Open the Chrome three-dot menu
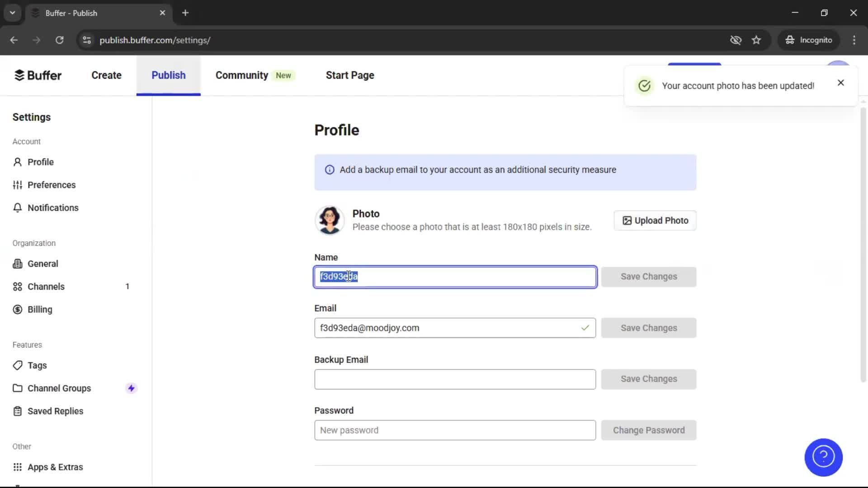The width and height of the screenshot is (868, 488). (x=854, y=40)
